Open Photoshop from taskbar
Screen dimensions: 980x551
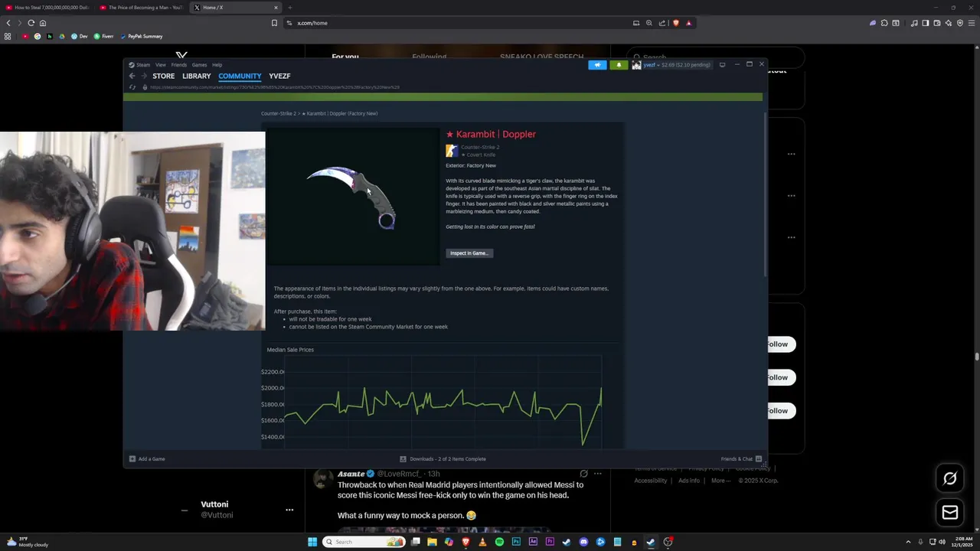516,542
